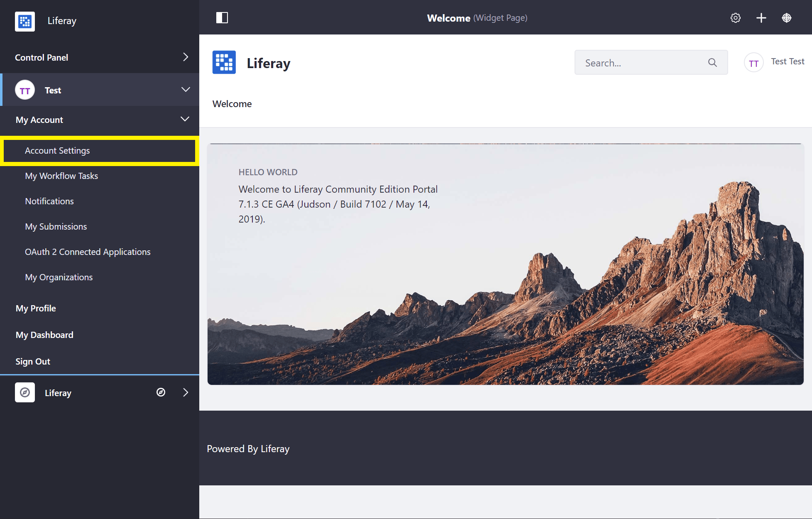Open My Organizations

59,277
